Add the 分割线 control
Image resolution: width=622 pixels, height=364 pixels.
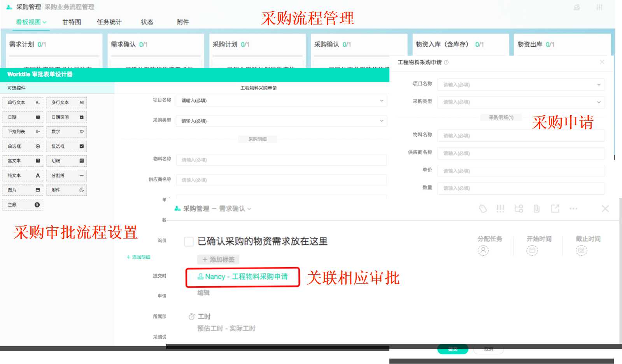tap(67, 176)
